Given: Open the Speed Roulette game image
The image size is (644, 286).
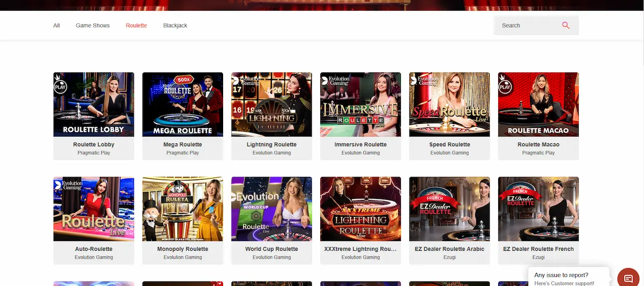Looking at the screenshot, I should click(449, 104).
